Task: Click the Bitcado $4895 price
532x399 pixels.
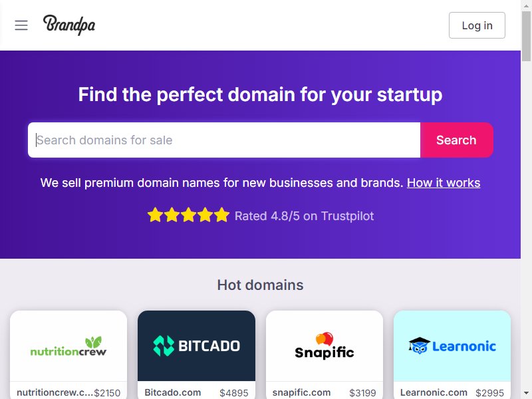Action: click(x=234, y=393)
